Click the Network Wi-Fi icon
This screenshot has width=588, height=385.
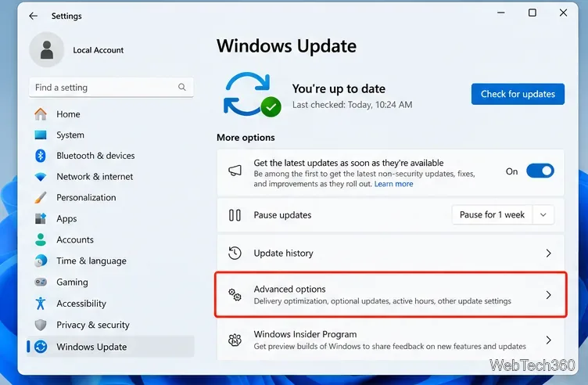pyautogui.click(x=41, y=176)
